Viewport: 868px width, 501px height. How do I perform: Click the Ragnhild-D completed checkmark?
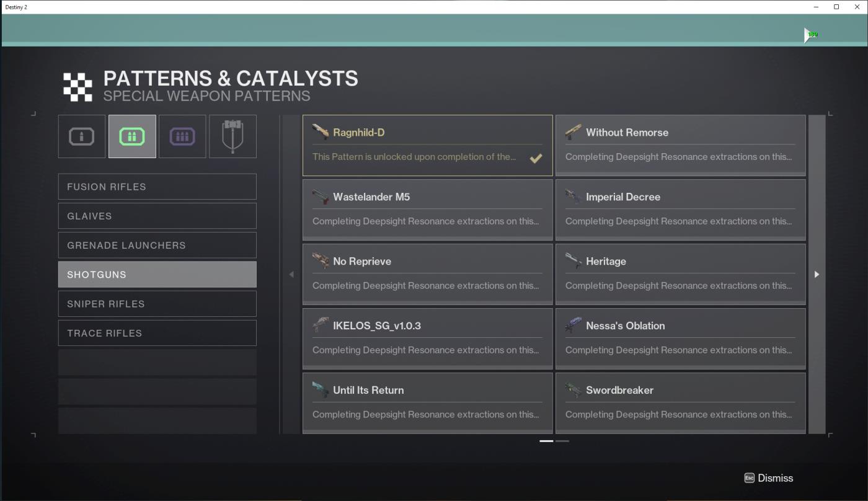coord(536,158)
